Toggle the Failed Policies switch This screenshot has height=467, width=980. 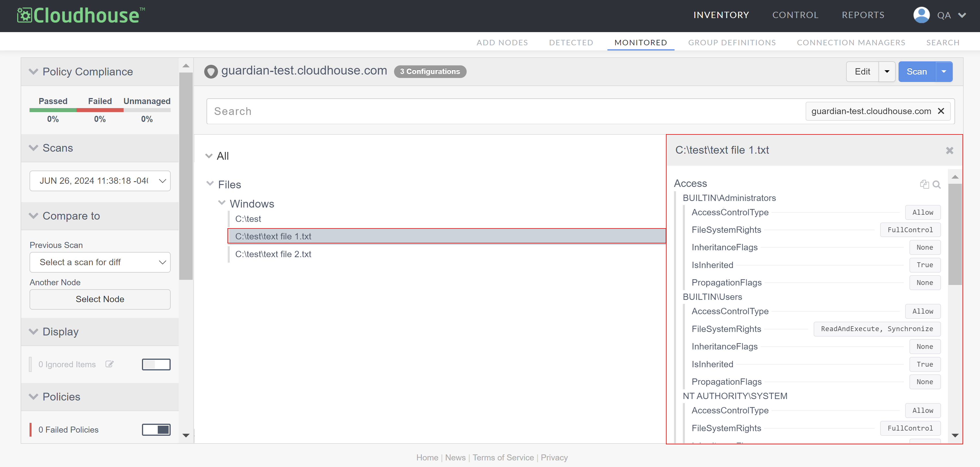[x=156, y=429]
